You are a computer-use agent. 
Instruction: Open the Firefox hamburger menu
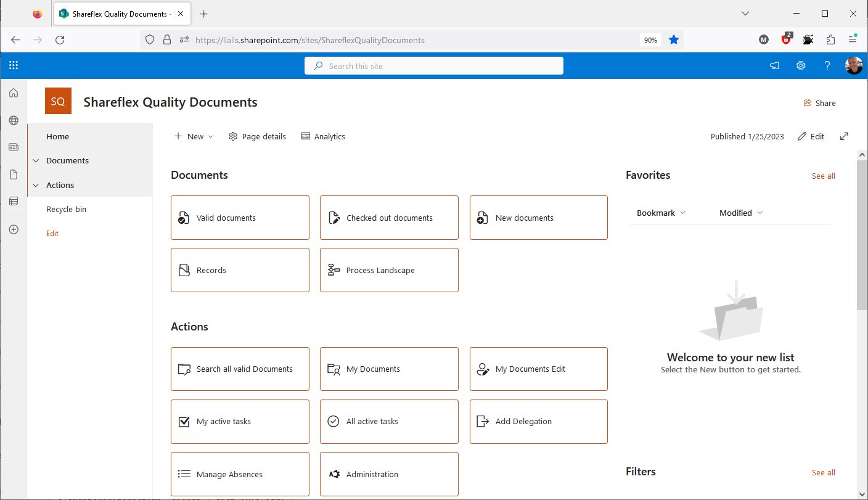[x=853, y=40]
